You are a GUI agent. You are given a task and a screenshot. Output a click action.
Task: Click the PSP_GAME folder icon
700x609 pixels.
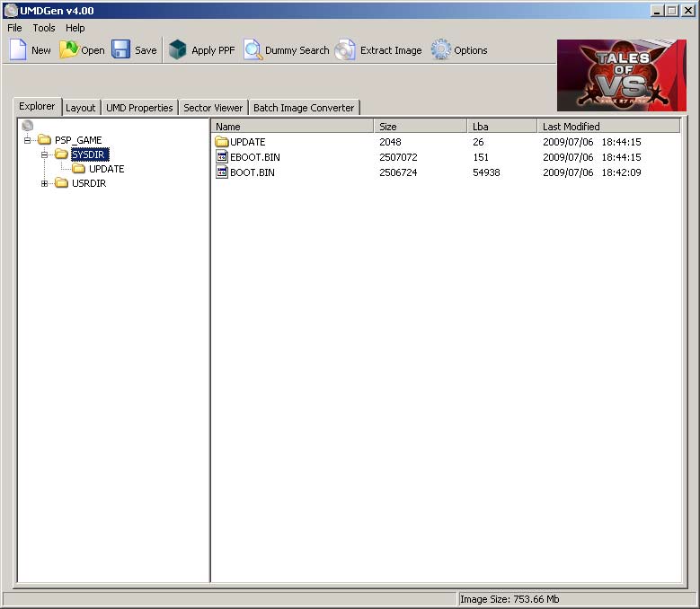pyautogui.click(x=44, y=140)
